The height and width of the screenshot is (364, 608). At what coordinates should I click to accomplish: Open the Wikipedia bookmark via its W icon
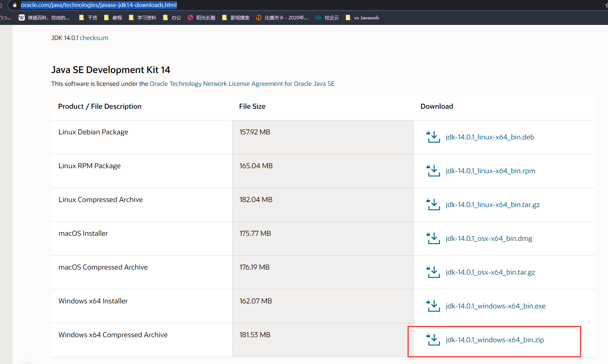pyautogui.click(x=22, y=17)
